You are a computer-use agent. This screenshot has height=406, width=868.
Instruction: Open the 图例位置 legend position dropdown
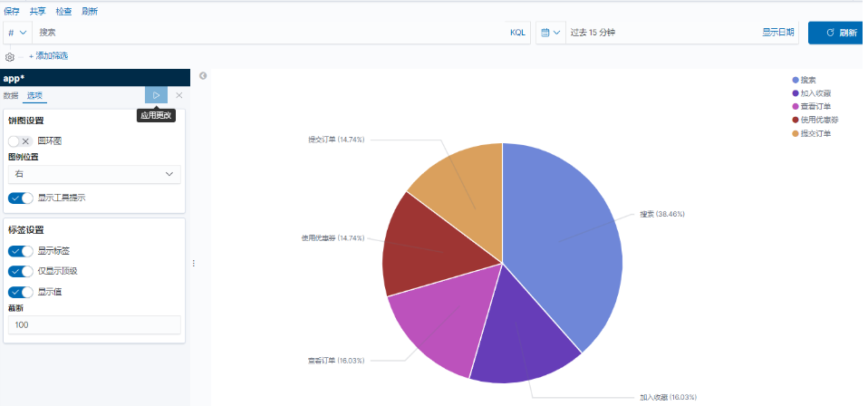tap(94, 174)
